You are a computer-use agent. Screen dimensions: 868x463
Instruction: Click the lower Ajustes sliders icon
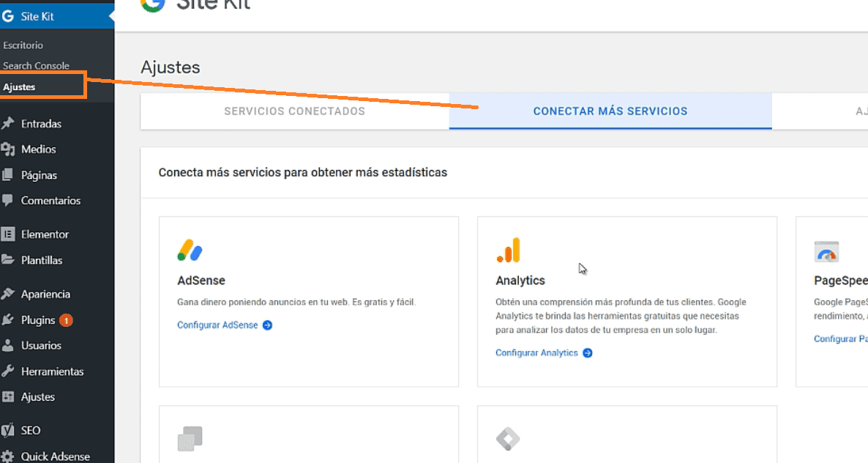(x=8, y=396)
